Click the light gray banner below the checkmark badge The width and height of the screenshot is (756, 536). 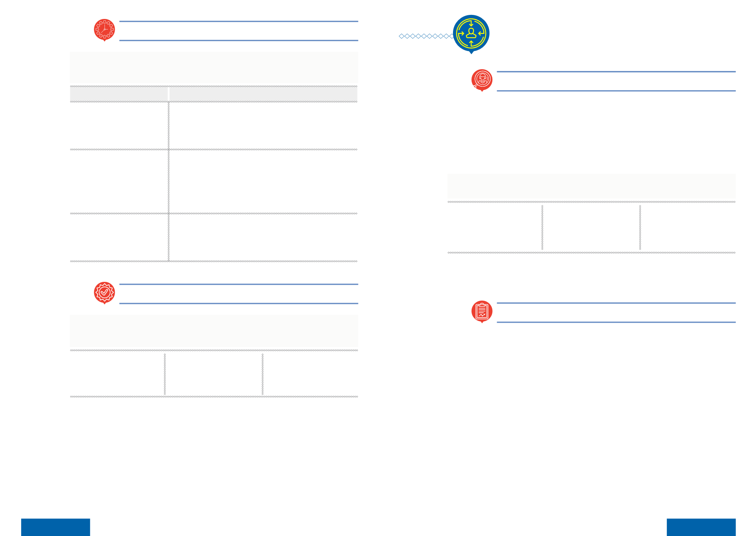pyautogui.click(x=214, y=331)
